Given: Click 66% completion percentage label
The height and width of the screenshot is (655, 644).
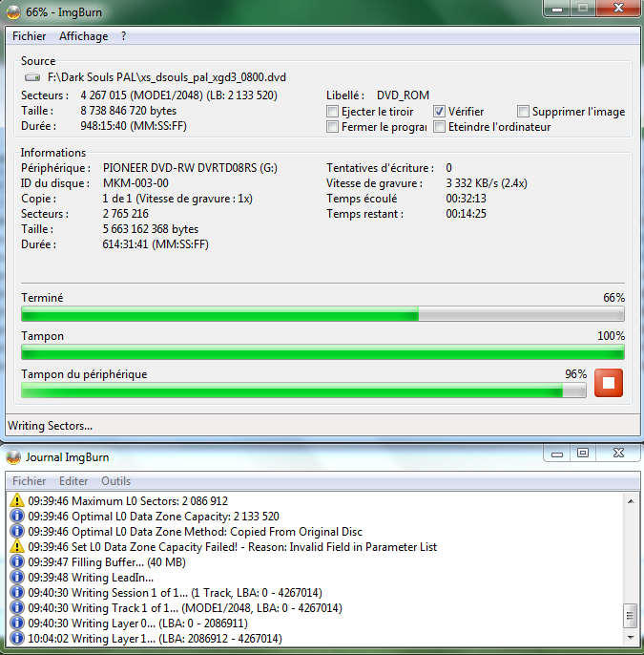Looking at the screenshot, I should pos(614,298).
